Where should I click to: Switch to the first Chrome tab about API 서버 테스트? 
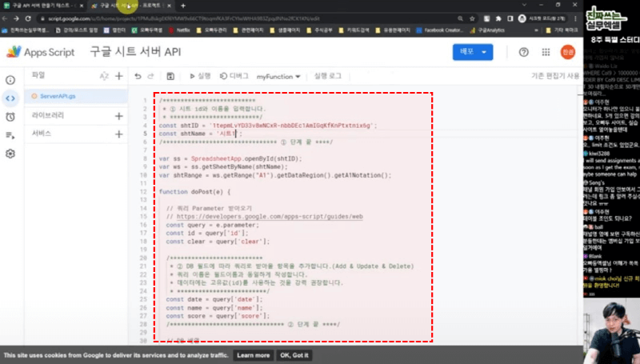[x=43, y=6]
